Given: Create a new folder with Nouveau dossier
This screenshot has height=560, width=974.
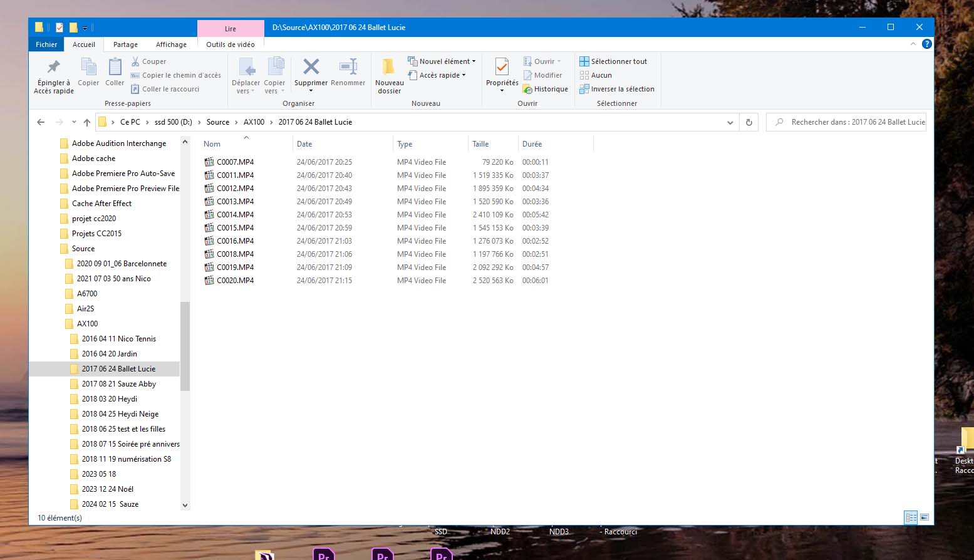Looking at the screenshot, I should (389, 68).
